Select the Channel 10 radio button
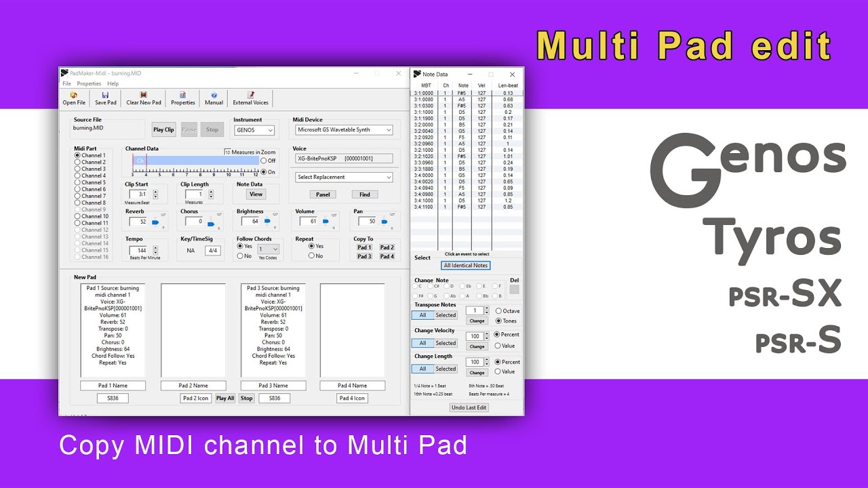Image resolution: width=868 pixels, height=488 pixels. (77, 216)
